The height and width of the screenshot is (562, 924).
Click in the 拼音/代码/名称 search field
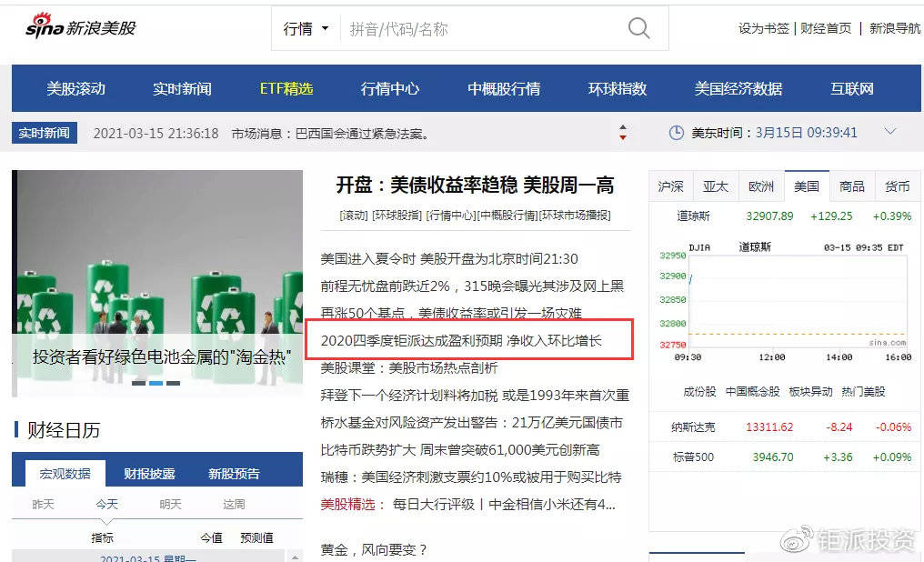point(483,28)
